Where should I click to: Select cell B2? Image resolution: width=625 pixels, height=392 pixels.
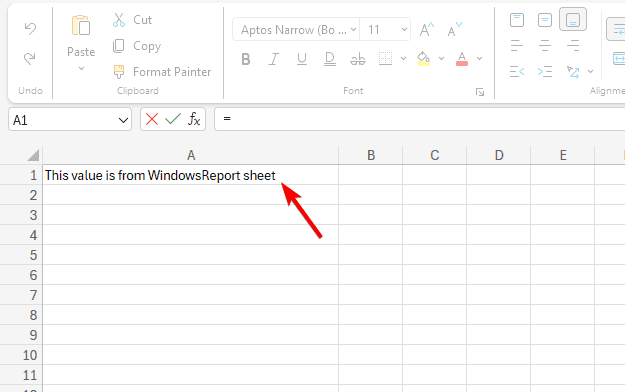point(371,195)
